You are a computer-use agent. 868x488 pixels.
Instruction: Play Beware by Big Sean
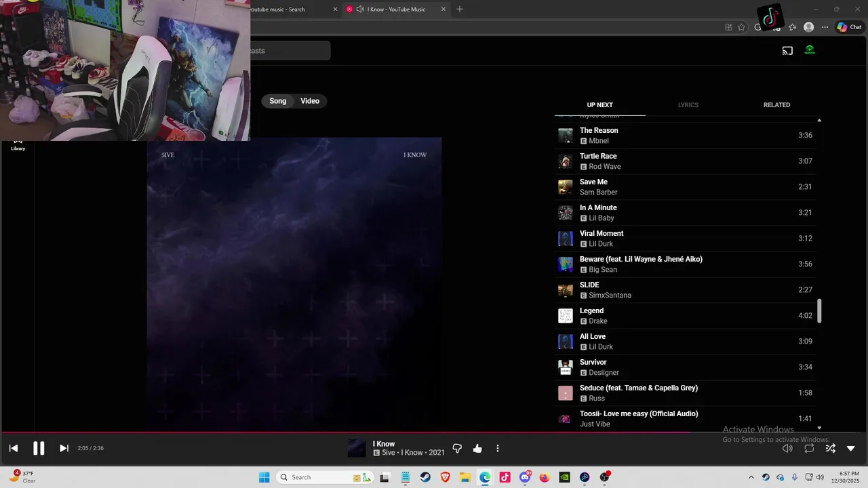pyautogui.click(x=685, y=264)
